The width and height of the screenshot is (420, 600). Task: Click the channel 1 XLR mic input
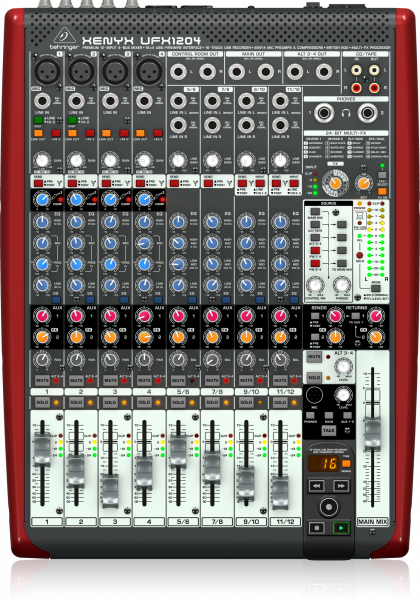pyautogui.click(x=46, y=72)
